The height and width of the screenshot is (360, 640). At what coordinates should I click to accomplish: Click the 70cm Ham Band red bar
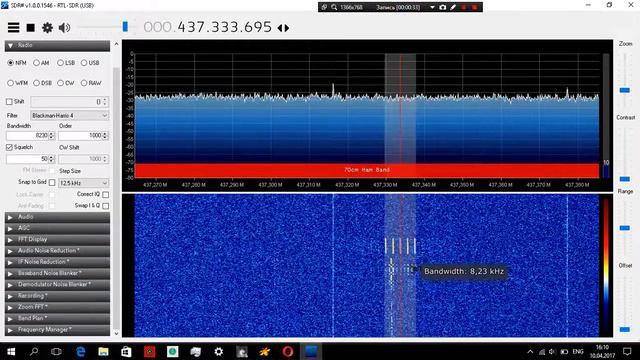[x=367, y=170]
